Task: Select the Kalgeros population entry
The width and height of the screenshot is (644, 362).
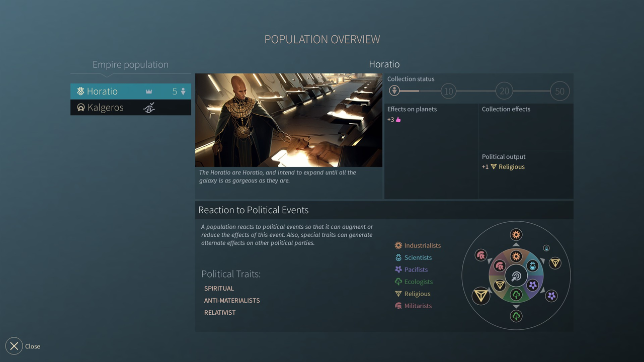Action: click(105, 108)
